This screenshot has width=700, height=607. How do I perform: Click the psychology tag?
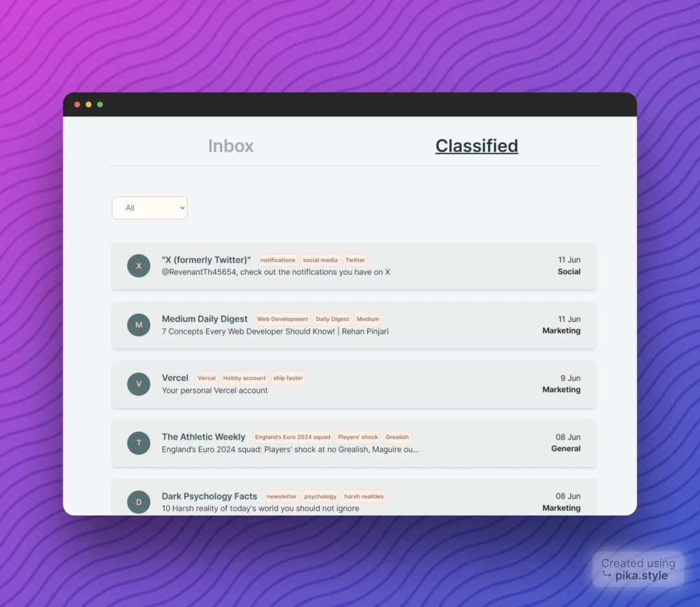click(x=320, y=496)
